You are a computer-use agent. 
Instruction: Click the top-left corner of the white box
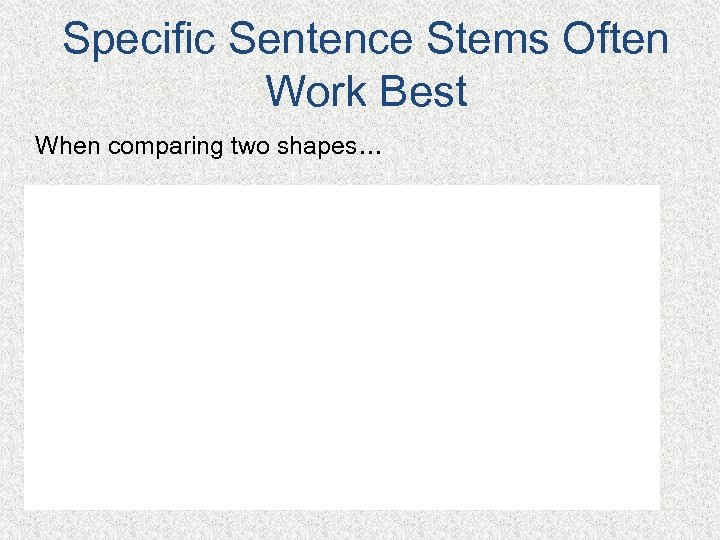[26, 186]
